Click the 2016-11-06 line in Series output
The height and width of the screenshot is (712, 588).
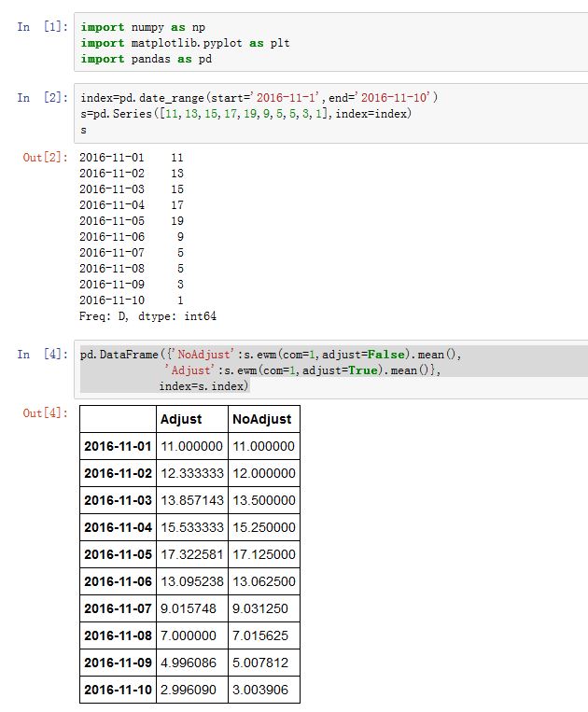131,237
